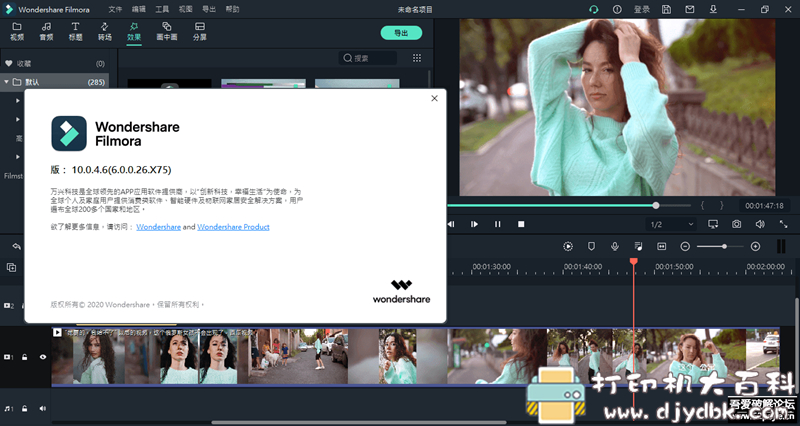Open the preview display settings monitor icon
The height and width of the screenshot is (426, 800).
tap(713, 224)
